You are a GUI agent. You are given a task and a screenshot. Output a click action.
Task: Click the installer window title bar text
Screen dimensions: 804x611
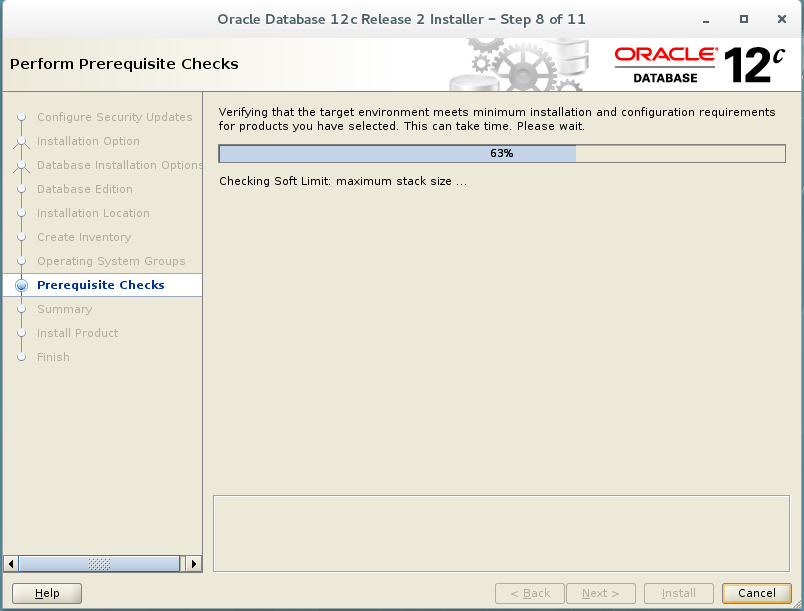(401, 19)
